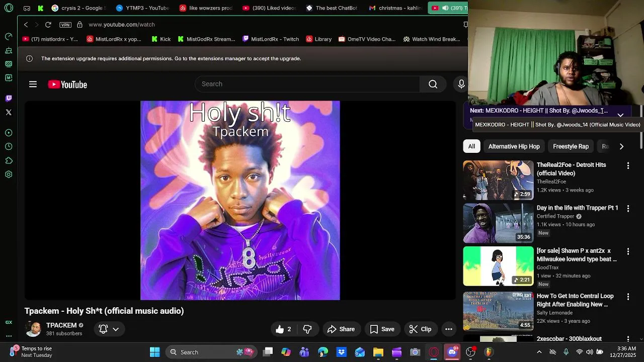Expand the notification bell dropdown chevron
Image resolution: width=644 pixels, height=362 pixels.
click(x=116, y=329)
